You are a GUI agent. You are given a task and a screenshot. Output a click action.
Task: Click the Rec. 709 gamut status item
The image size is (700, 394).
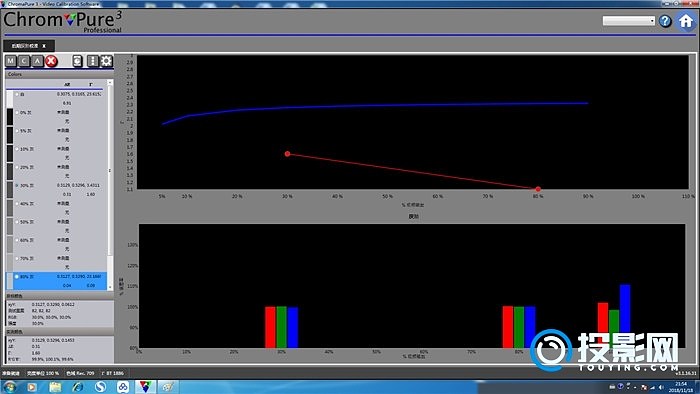[80, 373]
